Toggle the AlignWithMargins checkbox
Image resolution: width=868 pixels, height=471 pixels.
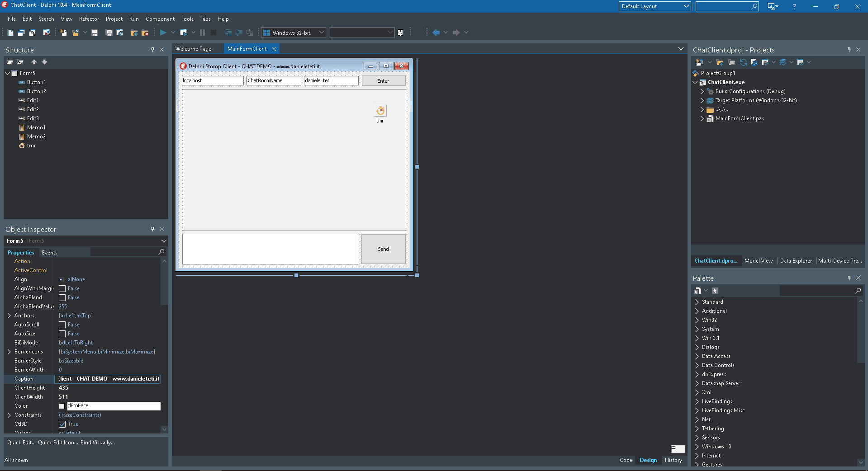click(x=62, y=288)
